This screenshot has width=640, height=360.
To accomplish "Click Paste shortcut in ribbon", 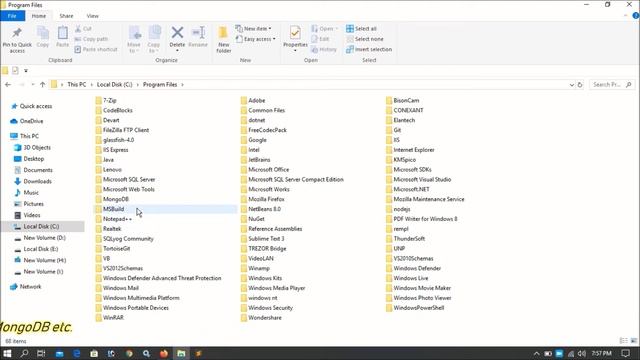I will tap(96, 49).
